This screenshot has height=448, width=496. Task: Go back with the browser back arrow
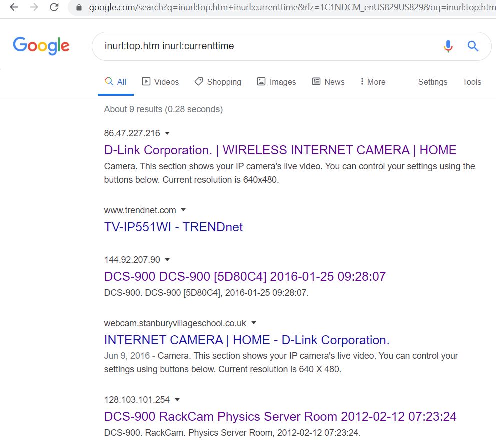[14, 7]
